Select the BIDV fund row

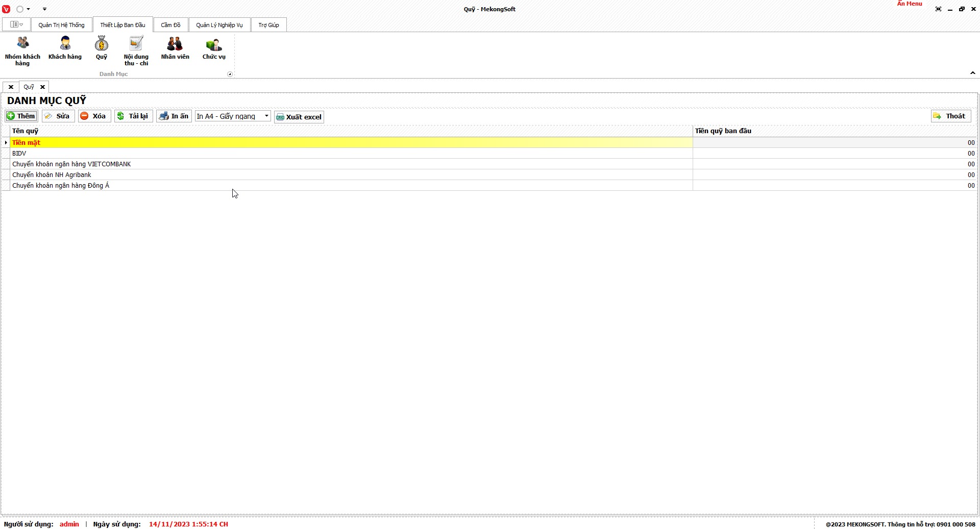351,154
